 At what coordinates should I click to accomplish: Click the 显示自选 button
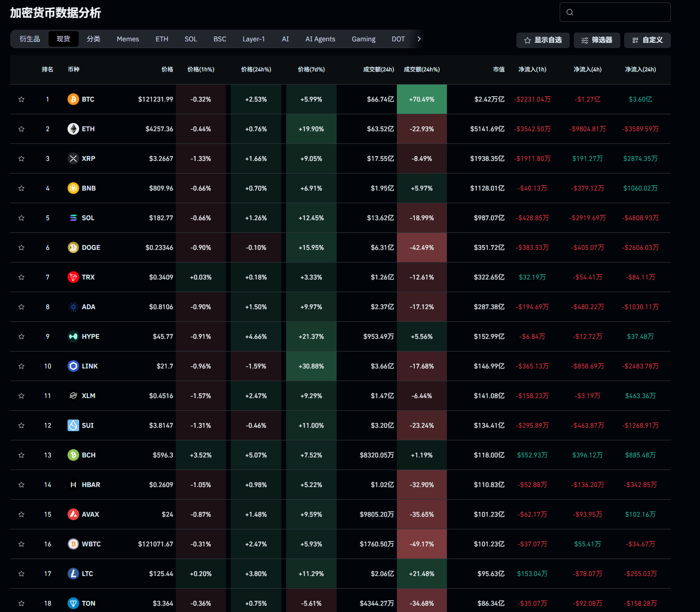click(x=543, y=40)
